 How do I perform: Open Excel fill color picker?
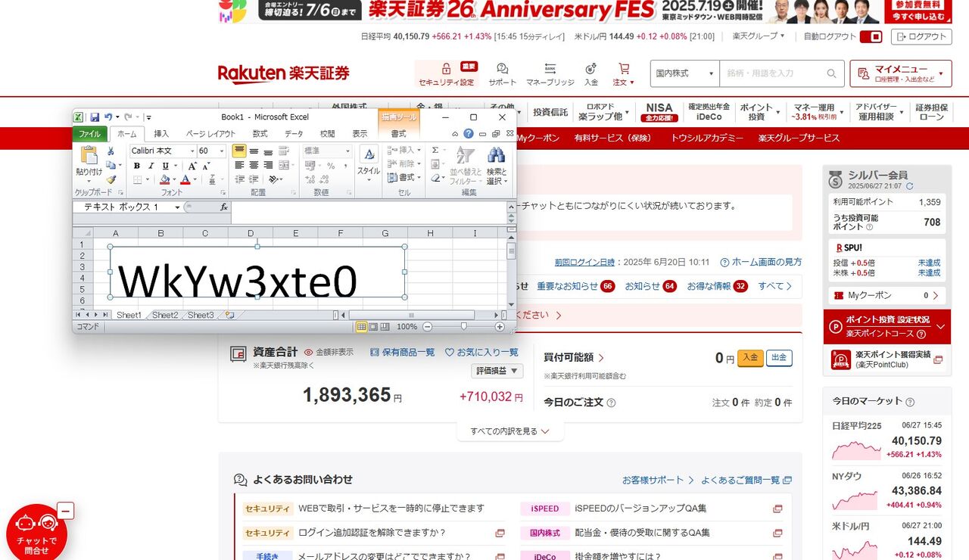click(x=164, y=180)
